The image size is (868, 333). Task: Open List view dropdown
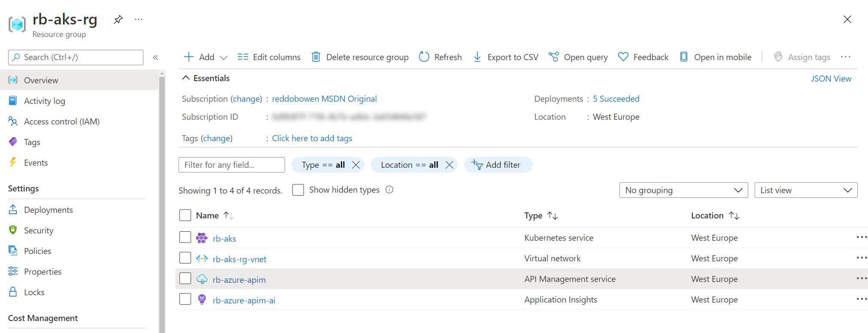tap(806, 190)
